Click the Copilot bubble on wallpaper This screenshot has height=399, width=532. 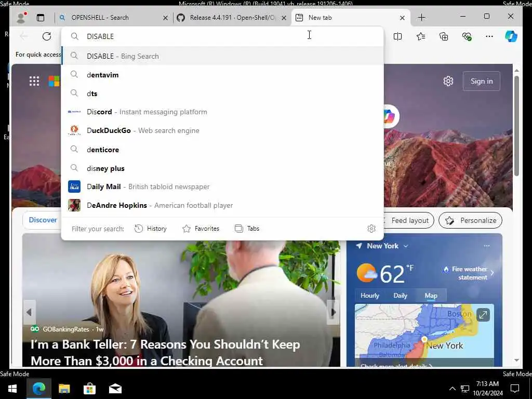tap(390, 116)
